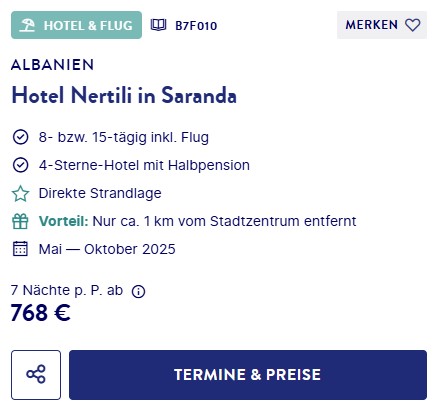Click the beach umbrella icon in badge
This screenshot has width=438, height=407.
27,25
